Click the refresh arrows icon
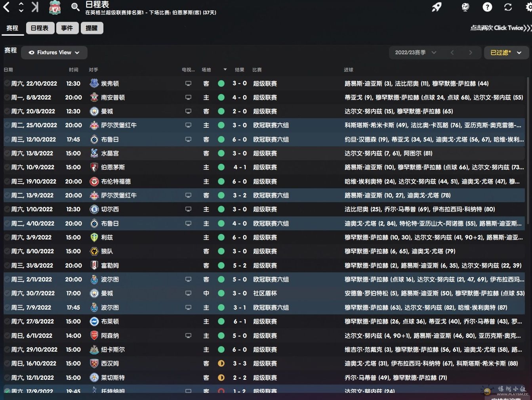 click(508, 7)
